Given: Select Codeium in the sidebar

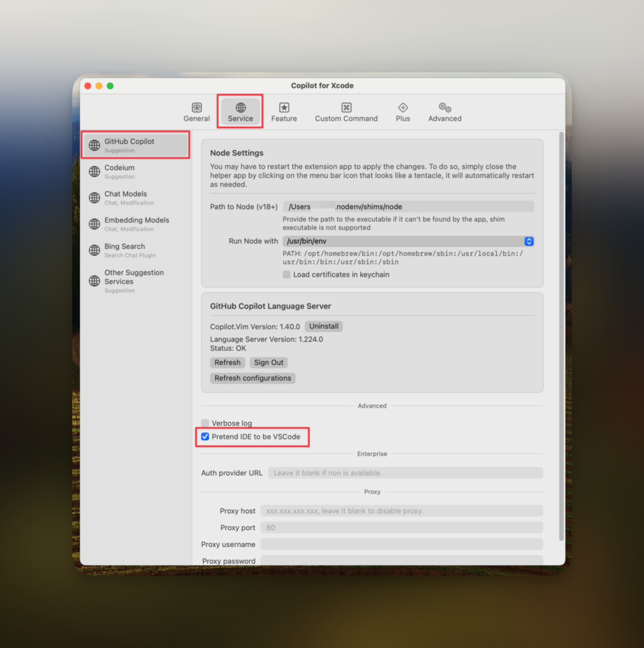Looking at the screenshot, I should point(136,172).
